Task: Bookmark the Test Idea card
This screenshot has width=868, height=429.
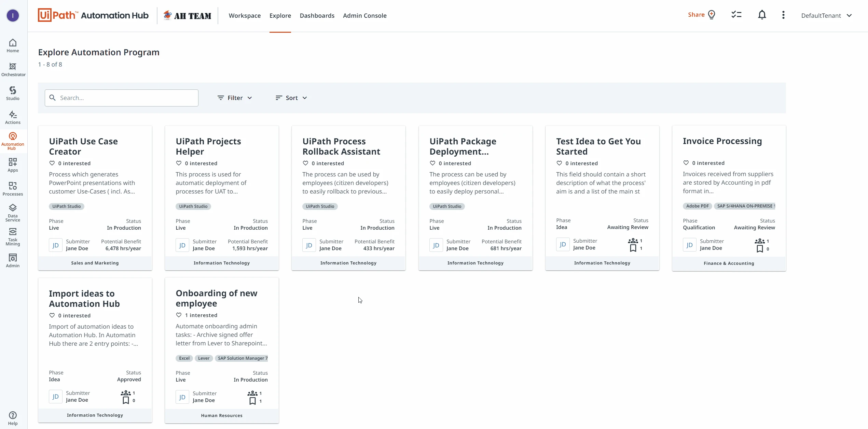Action: (x=633, y=248)
